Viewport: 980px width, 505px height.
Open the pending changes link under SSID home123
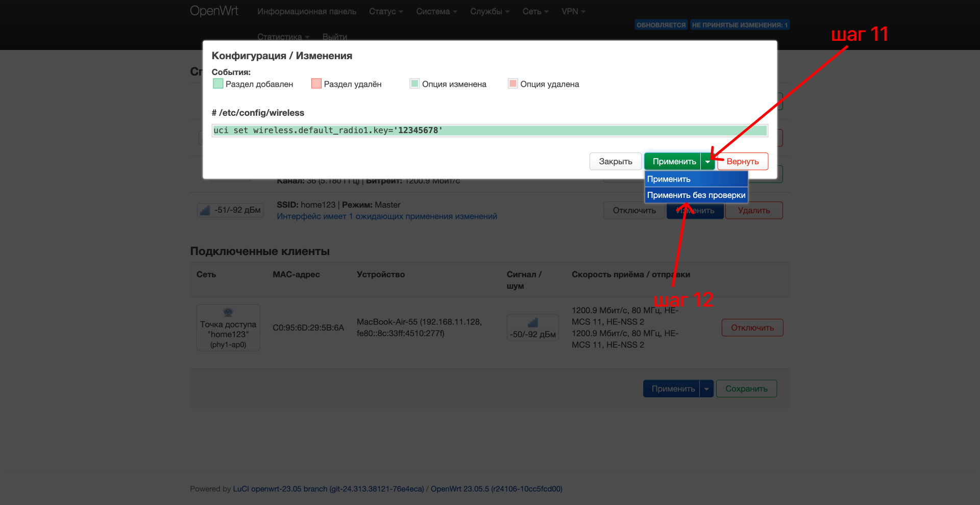click(387, 216)
